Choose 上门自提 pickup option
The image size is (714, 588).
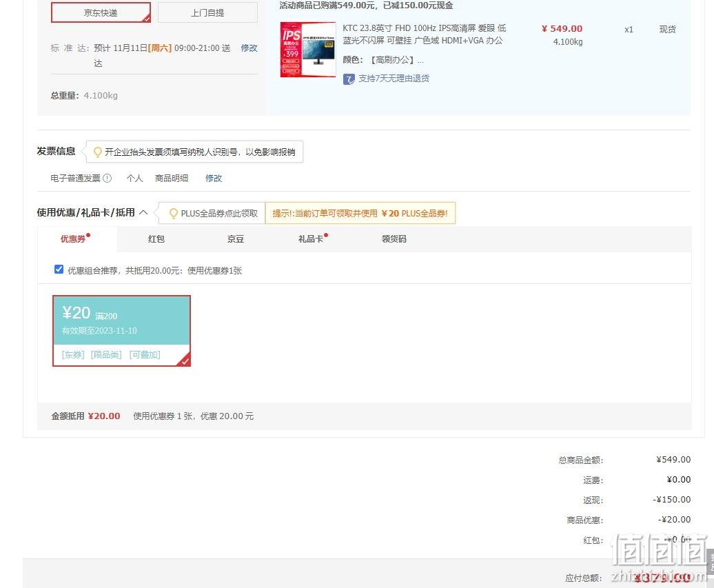[x=207, y=12]
